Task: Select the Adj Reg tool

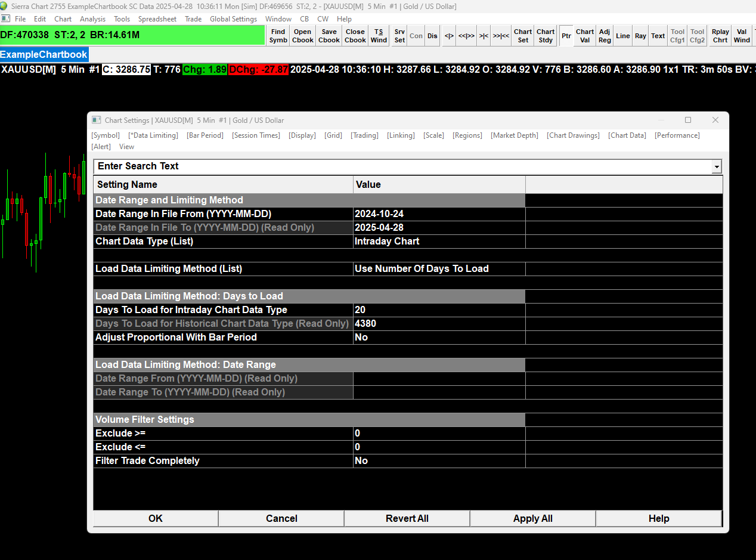Action: pos(605,36)
